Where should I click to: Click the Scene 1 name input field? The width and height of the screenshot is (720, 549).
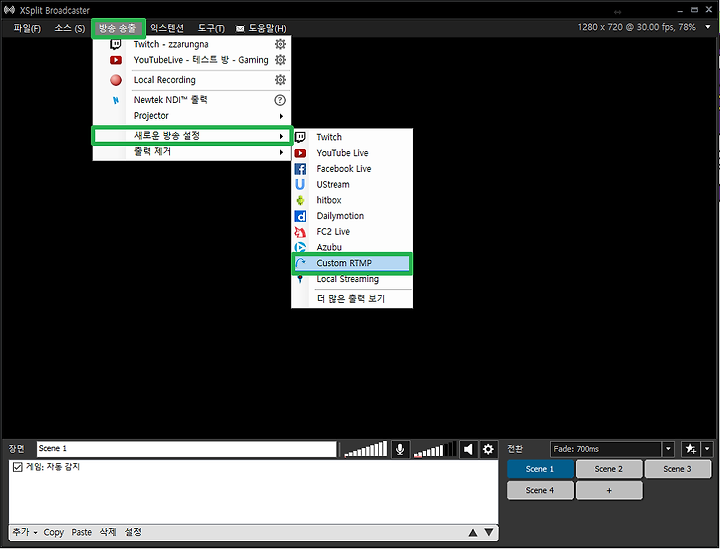click(x=186, y=449)
